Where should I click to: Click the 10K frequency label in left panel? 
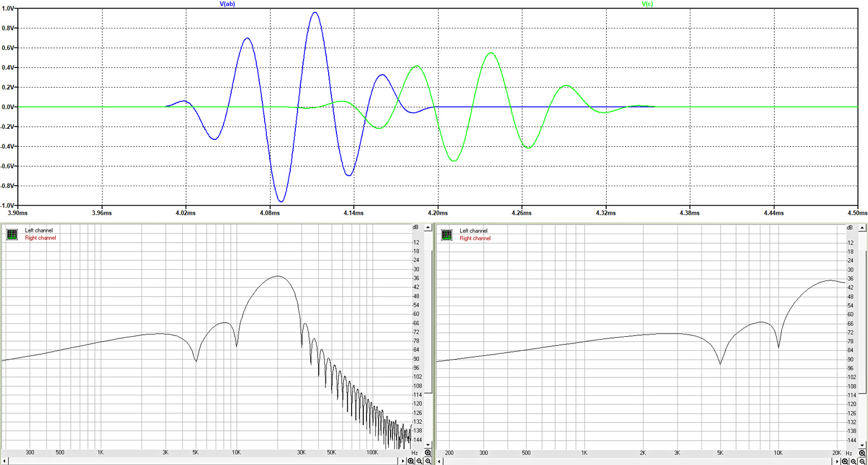click(236, 453)
